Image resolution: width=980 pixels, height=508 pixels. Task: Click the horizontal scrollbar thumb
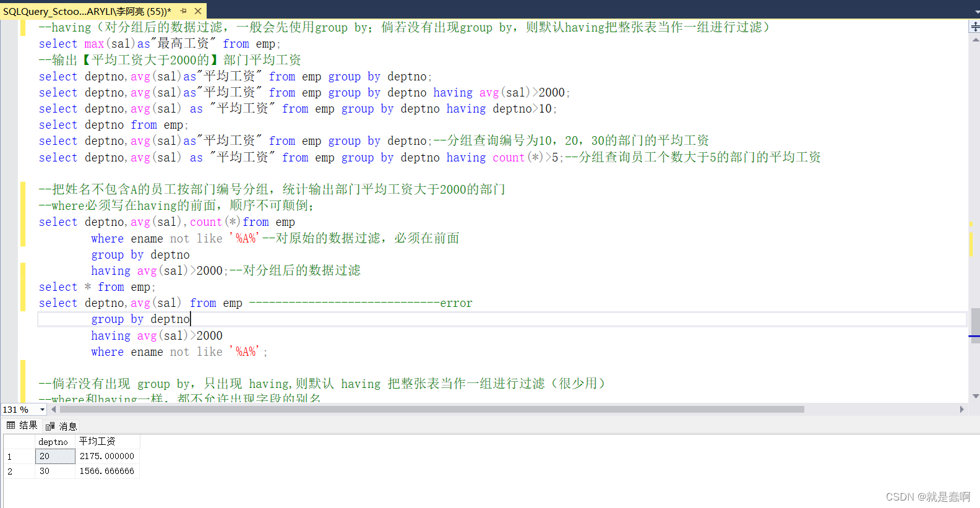(x=432, y=410)
